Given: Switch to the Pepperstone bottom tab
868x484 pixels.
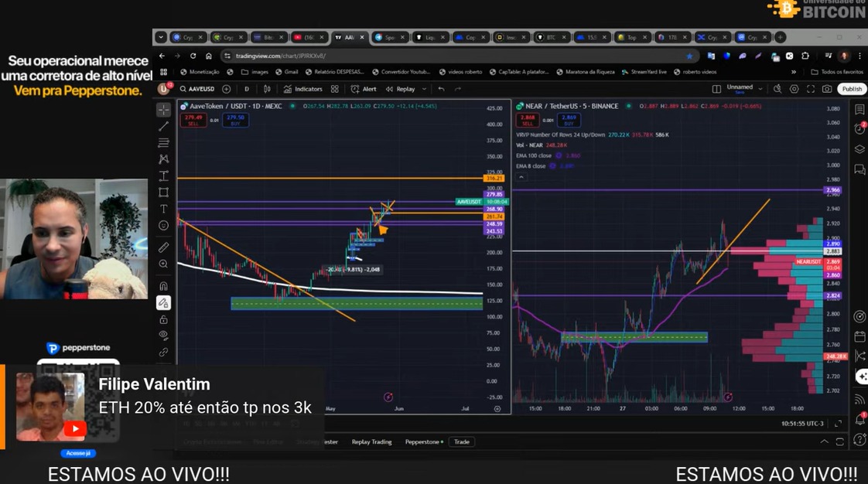Looking at the screenshot, I should (424, 442).
